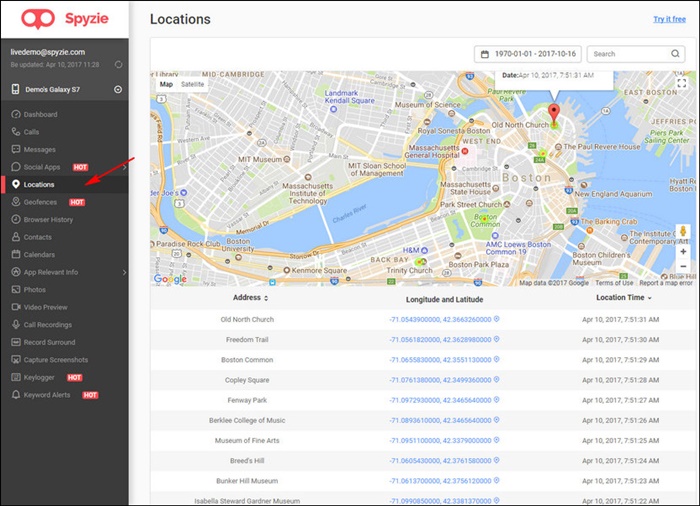Screen dimensions: 700x506
Task: Click the pin icon beside Fenway Park coordinates
Action: point(496,400)
